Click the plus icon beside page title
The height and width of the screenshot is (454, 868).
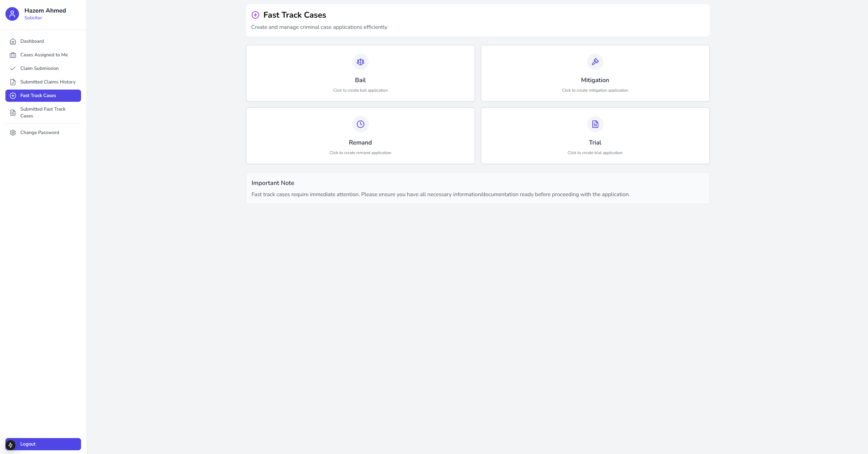click(255, 15)
